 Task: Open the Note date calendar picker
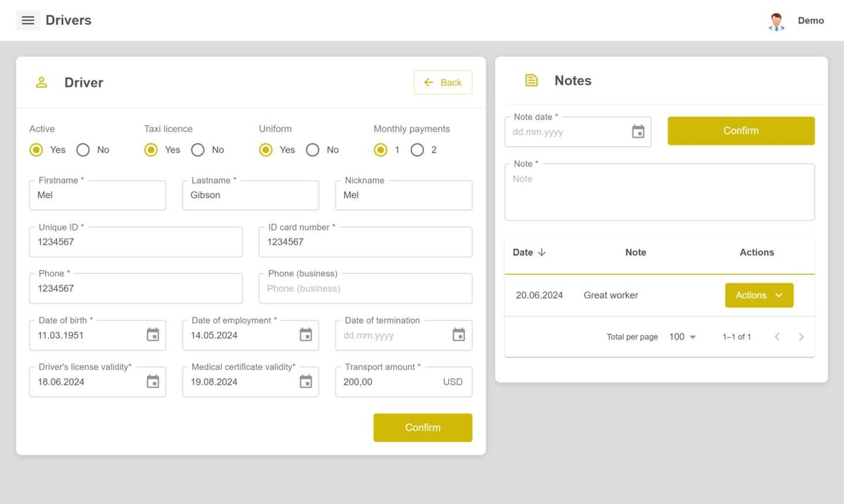638,131
